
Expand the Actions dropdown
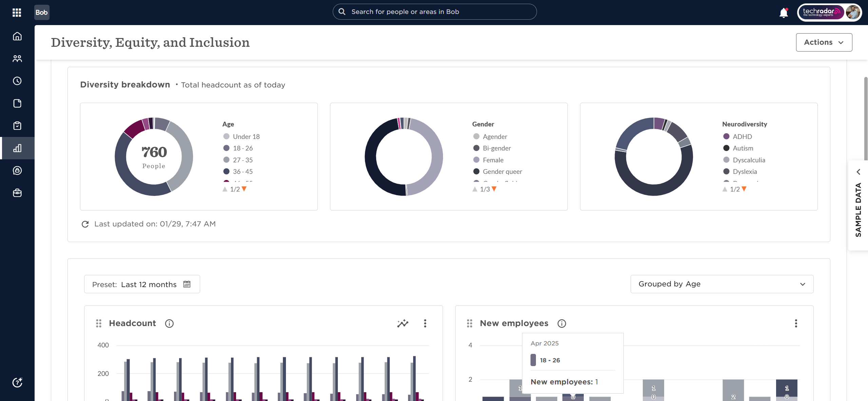coord(824,42)
